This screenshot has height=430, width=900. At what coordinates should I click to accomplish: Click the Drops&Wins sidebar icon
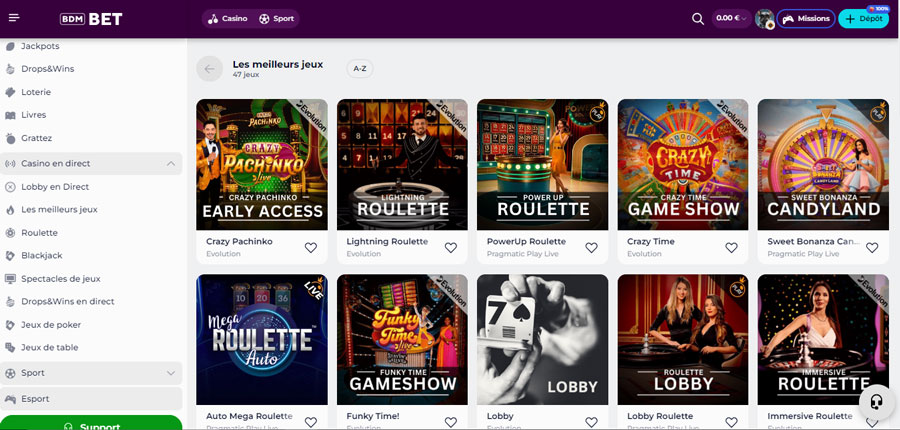pyautogui.click(x=10, y=69)
